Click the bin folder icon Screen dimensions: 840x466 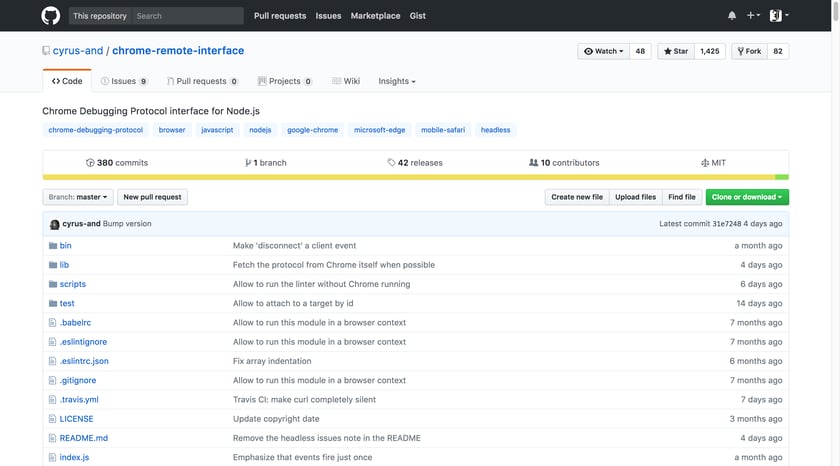52,245
